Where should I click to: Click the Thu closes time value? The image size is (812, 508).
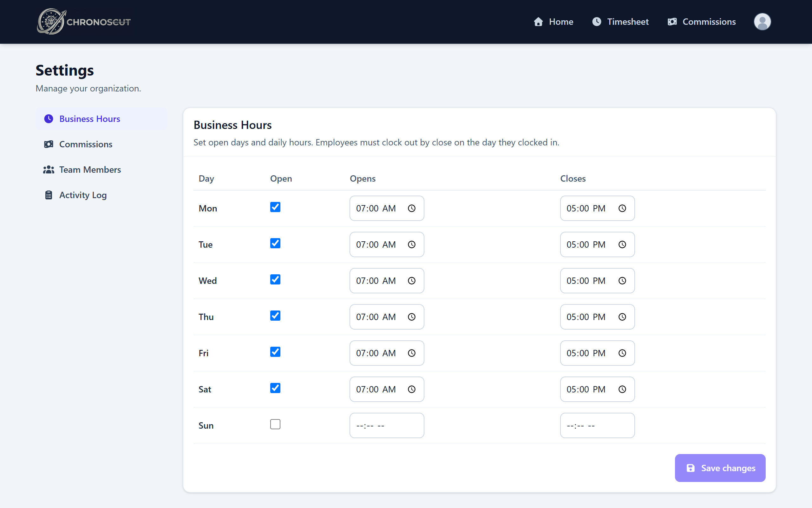pos(586,317)
